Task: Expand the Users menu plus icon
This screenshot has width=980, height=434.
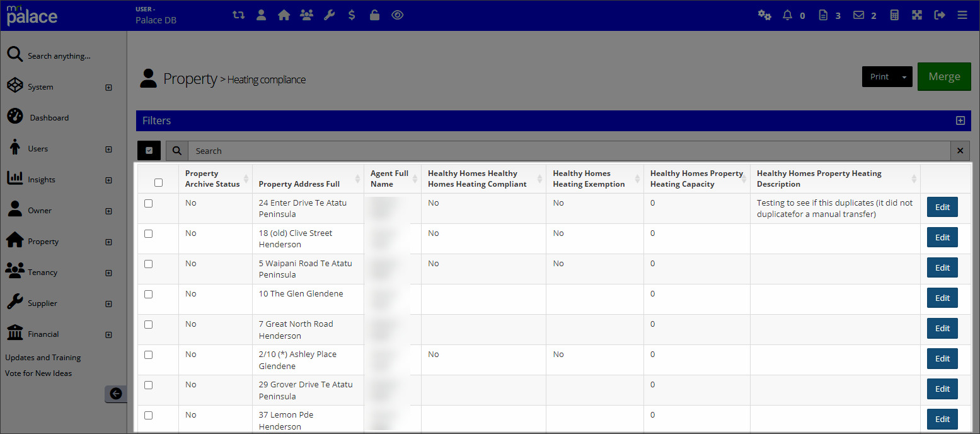Action: point(108,150)
